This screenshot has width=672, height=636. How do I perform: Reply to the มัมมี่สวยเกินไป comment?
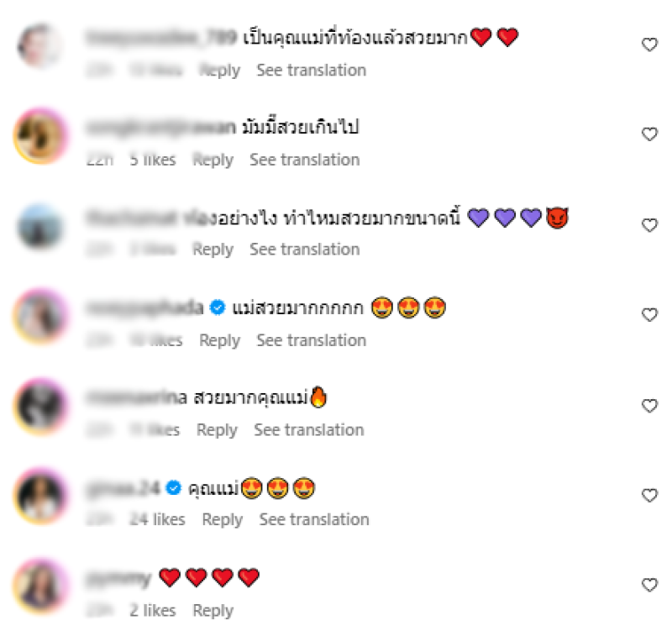coord(213,160)
